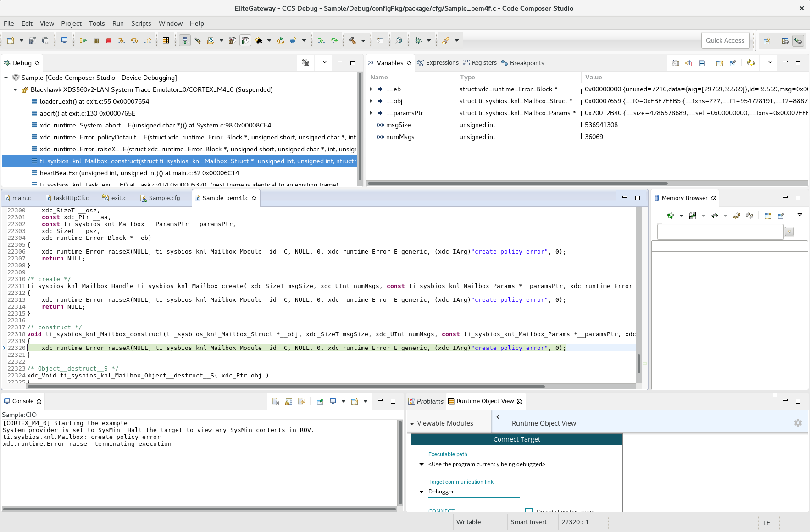Viewport: 810px width, 532px height.
Task: Click the Show Type Names icon in Variables view
Action: [x=675, y=63]
